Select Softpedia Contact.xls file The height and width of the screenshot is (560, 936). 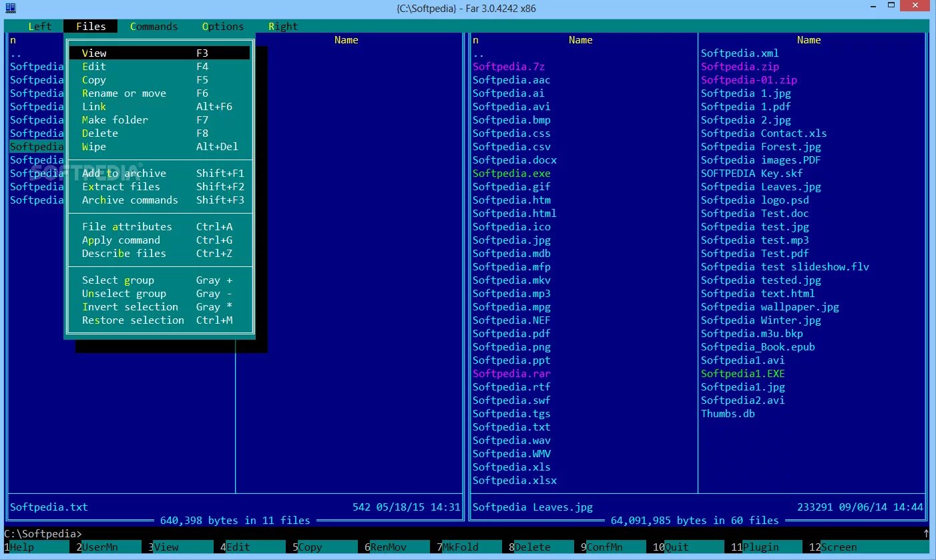pos(764,133)
